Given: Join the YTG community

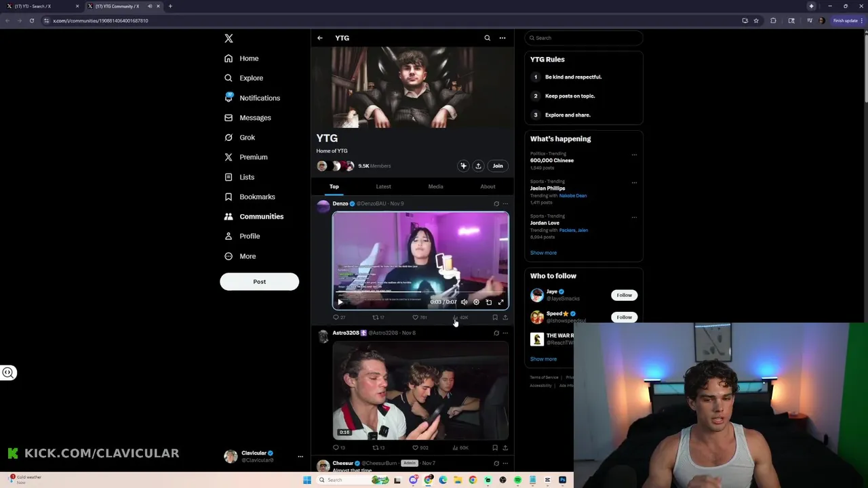Looking at the screenshot, I should click(498, 166).
